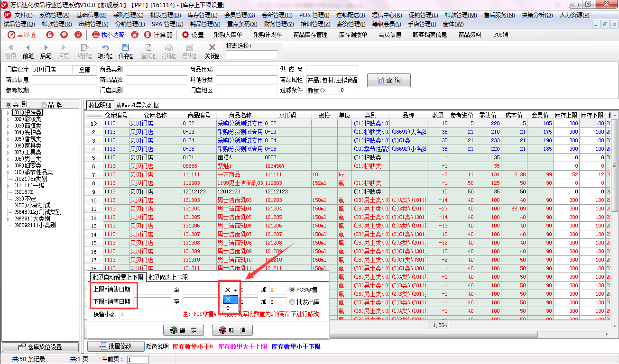The image size is (619, 364).
Task: Save with the 保存 floppy icon
Action: 126,51
